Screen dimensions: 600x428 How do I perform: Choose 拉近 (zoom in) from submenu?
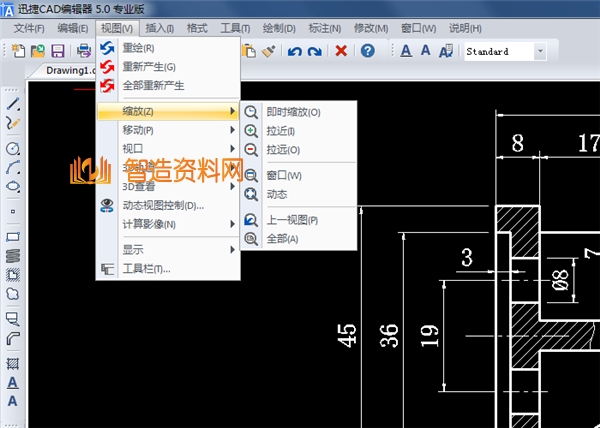(280, 131)
